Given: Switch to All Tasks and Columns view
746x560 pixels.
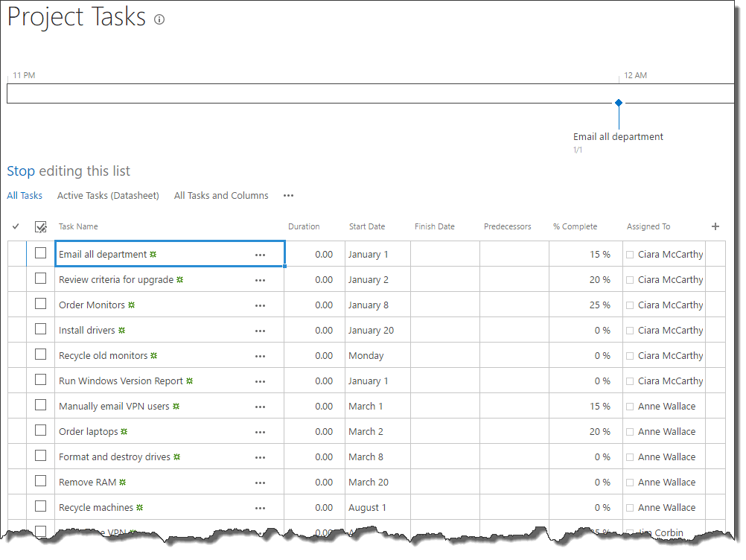Looking at the screenshot, I should [x=221, y=196].
